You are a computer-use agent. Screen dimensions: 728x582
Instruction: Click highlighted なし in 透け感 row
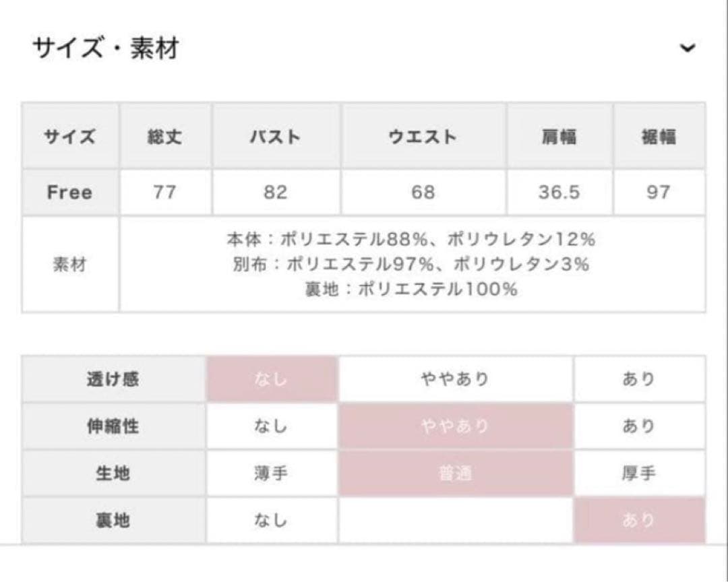pyautogui.click(x=271, y=379)
